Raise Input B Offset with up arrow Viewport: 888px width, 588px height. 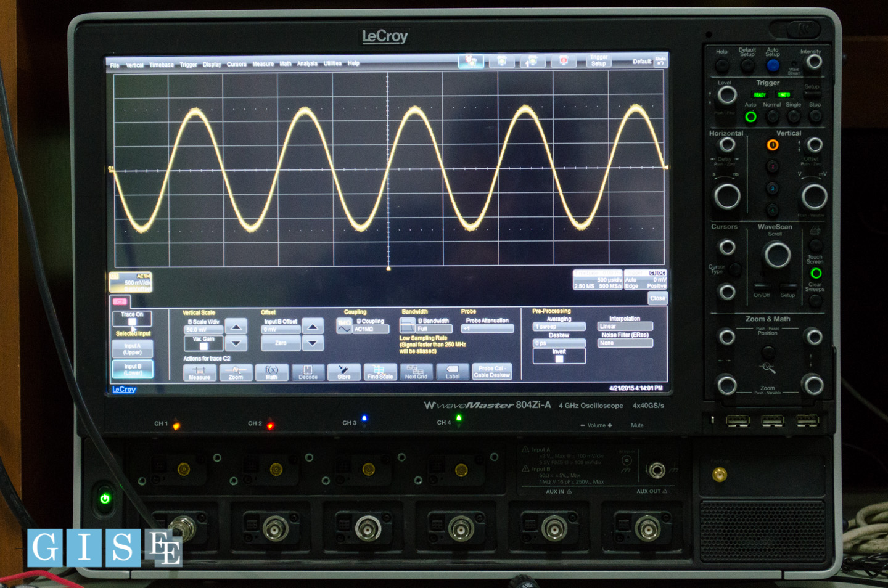click(313, 326)
